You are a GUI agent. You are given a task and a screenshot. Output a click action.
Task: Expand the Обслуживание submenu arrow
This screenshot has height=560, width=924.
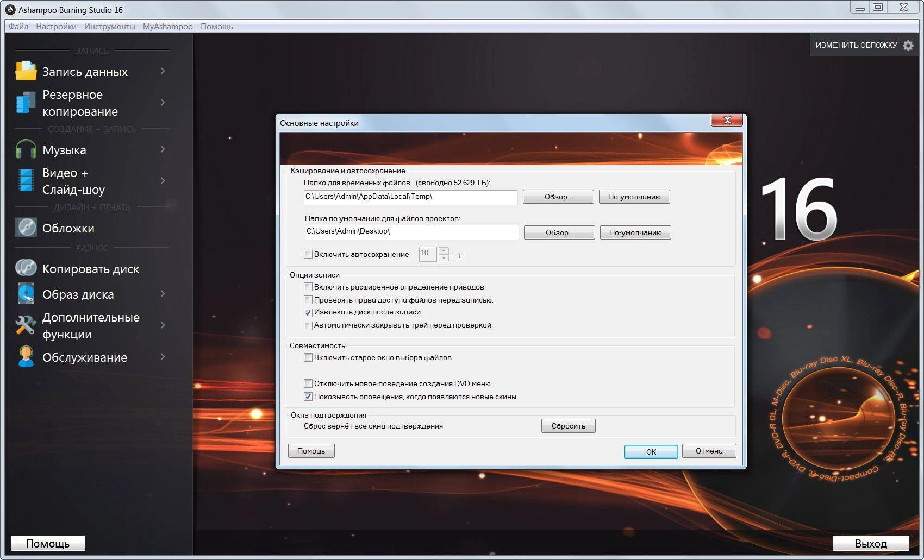pyautogui.click(x=163, y=357)
